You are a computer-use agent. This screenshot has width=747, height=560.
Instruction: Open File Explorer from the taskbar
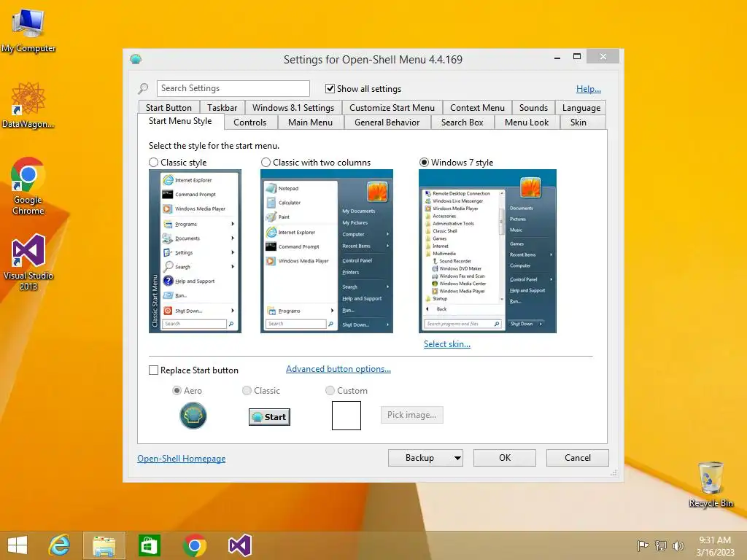[104, 545]
